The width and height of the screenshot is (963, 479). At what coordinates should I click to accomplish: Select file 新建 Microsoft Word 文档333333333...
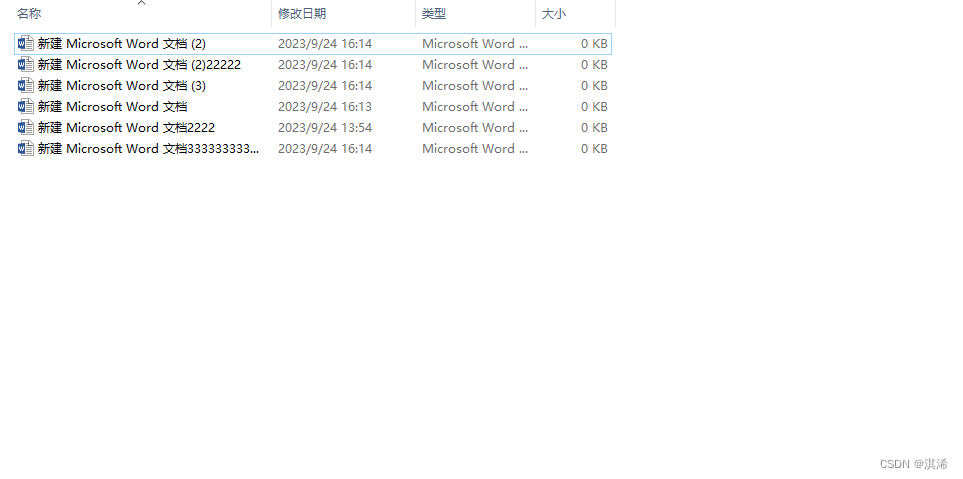149,148
